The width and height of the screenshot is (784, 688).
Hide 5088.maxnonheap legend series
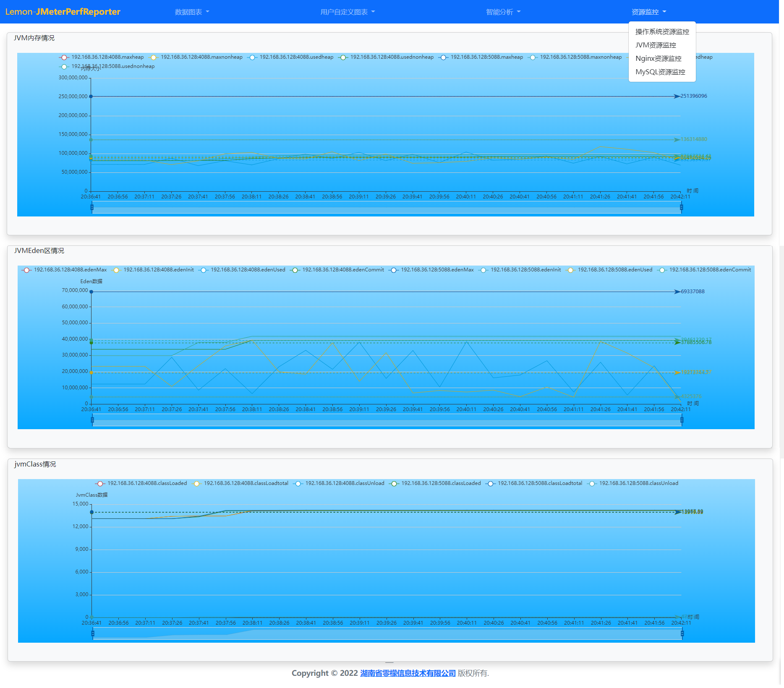click(575, 57)
